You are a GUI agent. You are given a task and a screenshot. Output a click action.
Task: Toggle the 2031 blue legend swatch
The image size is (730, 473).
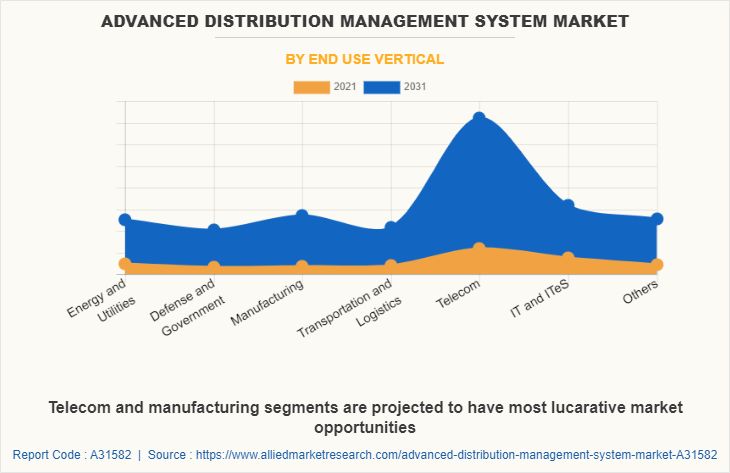[382, 87]
